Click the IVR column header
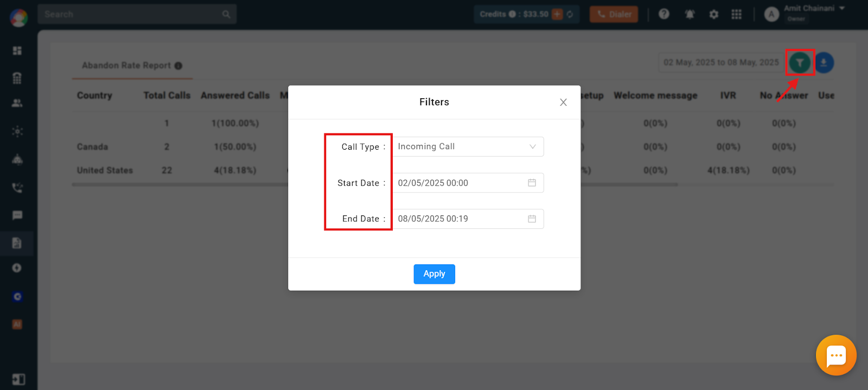The image size is (868, 390). 728,95
